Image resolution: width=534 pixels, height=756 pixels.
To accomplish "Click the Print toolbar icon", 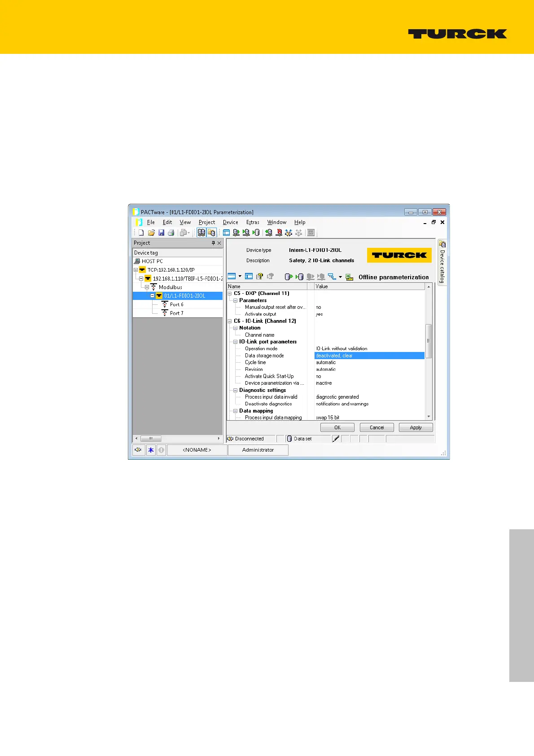I will pos(171,233).
